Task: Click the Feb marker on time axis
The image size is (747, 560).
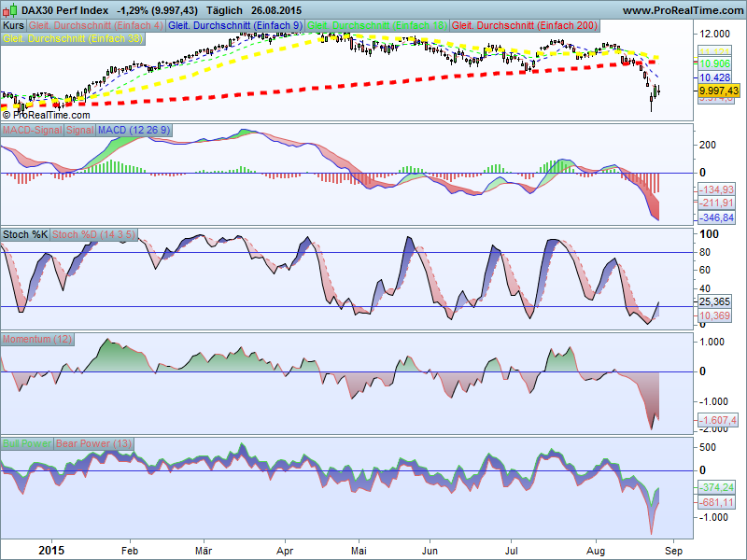Action: tap(130, 551)
